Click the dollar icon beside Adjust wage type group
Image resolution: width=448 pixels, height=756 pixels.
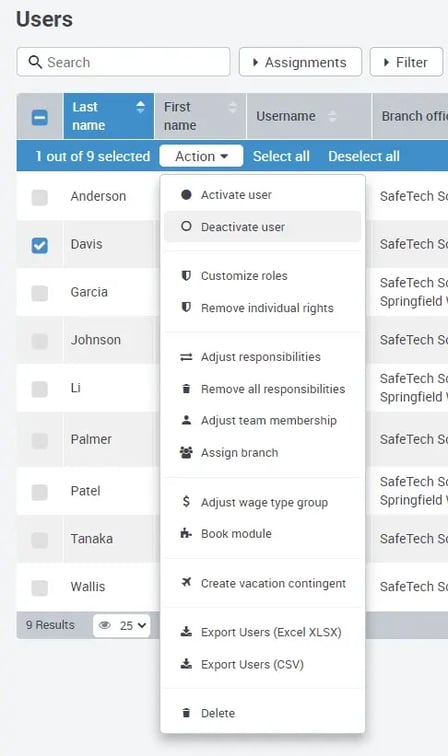[x=186, y=502]
